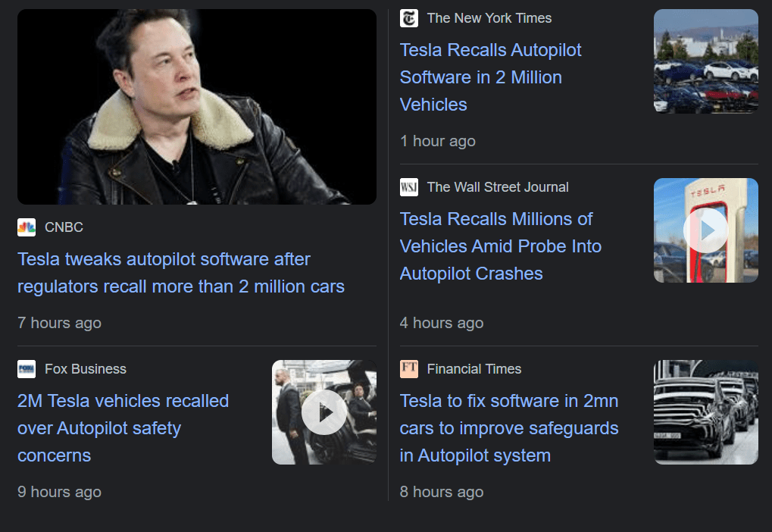Play the Fox Business recall video
772x532 pixels.
tap(324, 412)
